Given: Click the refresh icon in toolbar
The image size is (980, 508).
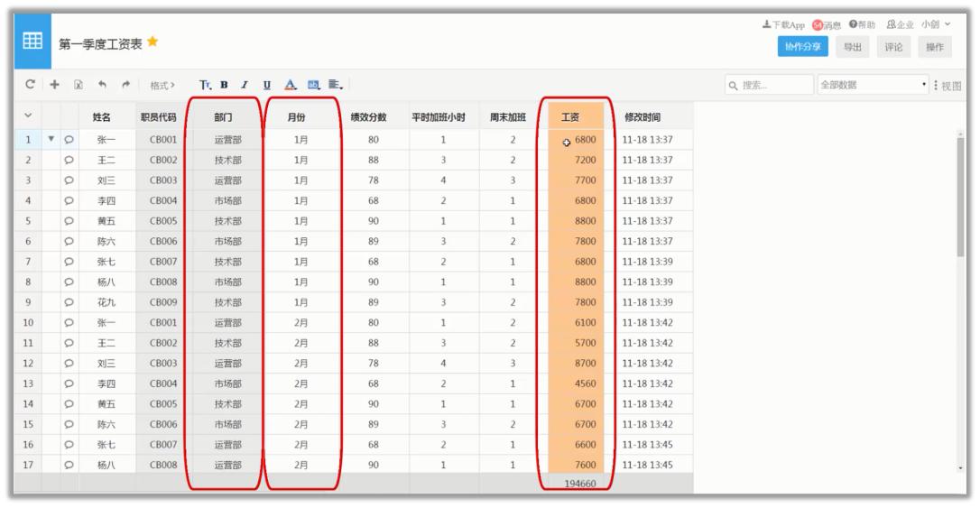Looking at the screenshot, I should 30,84.
